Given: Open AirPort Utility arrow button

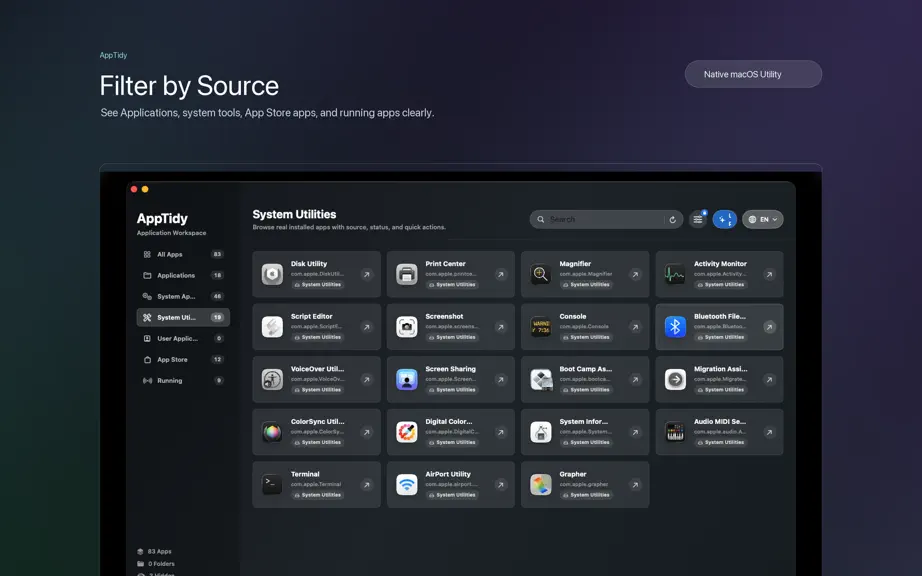Looking at the screenshot, I should [500, 485].
